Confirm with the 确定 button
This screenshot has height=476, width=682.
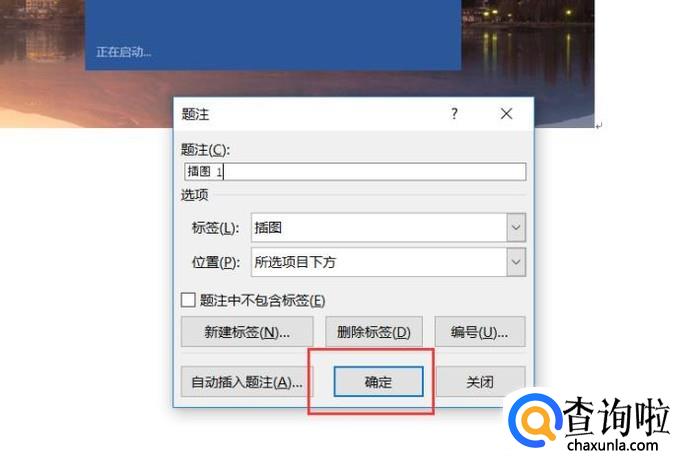[378, 382]
